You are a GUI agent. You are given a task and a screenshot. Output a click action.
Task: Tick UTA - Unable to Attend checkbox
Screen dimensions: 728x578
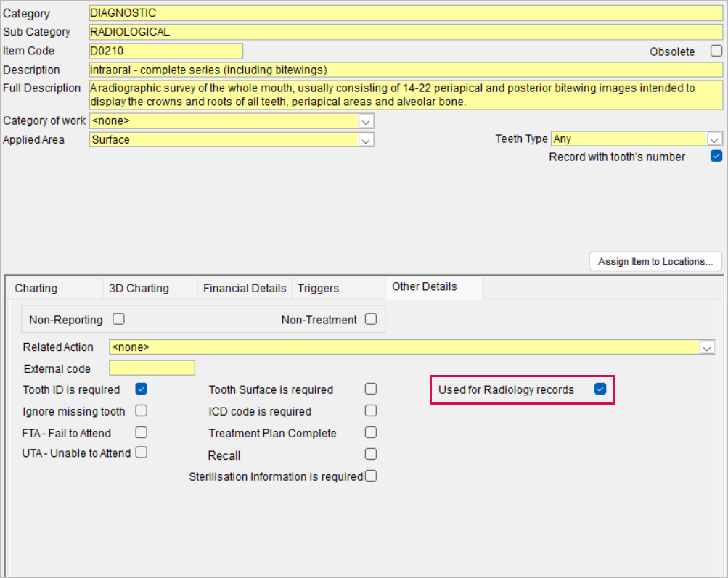(141, 453)
